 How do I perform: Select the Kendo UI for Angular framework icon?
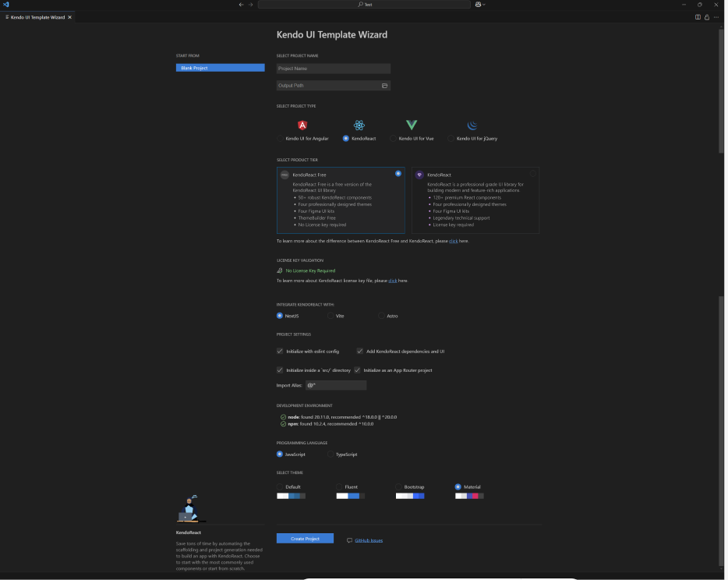pyautogui.click(x=303, y=125)
